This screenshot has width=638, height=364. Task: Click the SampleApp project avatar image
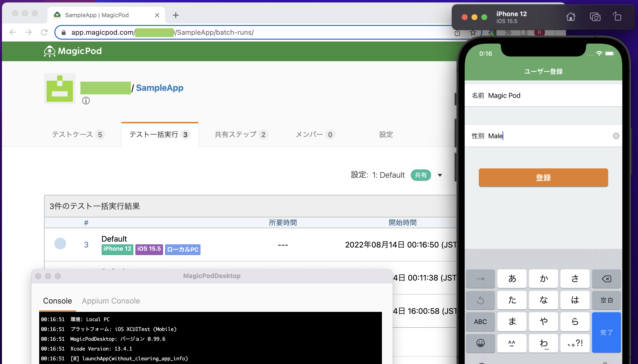coord(60,89)
